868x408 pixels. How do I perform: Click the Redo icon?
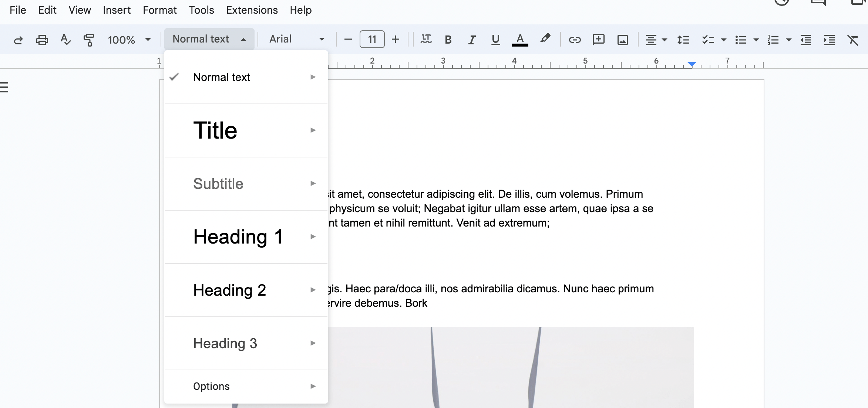(x=18, y=40)
